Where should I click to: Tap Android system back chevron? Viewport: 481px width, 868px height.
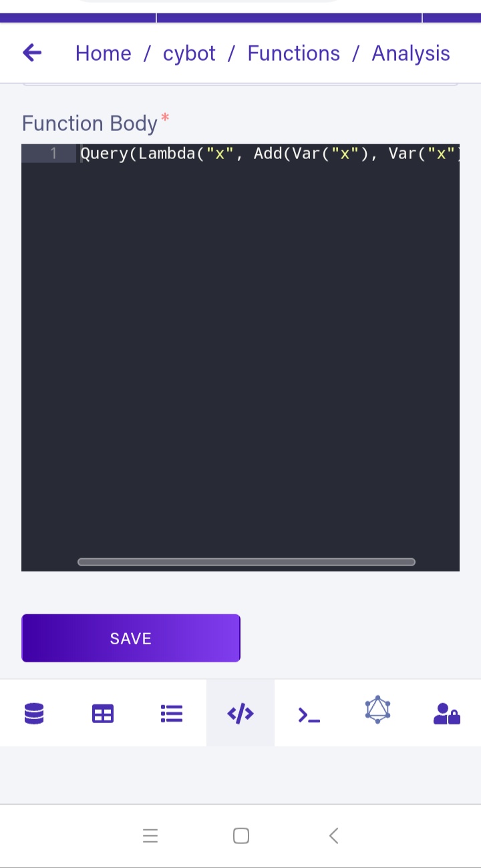point(334,836)
